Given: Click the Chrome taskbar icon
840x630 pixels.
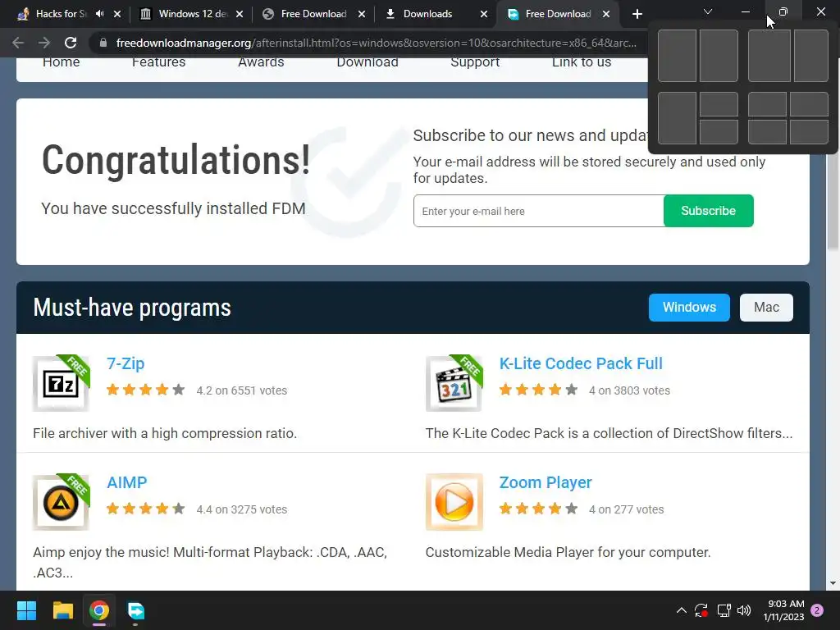Looking at the screenshot, I should click(99, 610).
